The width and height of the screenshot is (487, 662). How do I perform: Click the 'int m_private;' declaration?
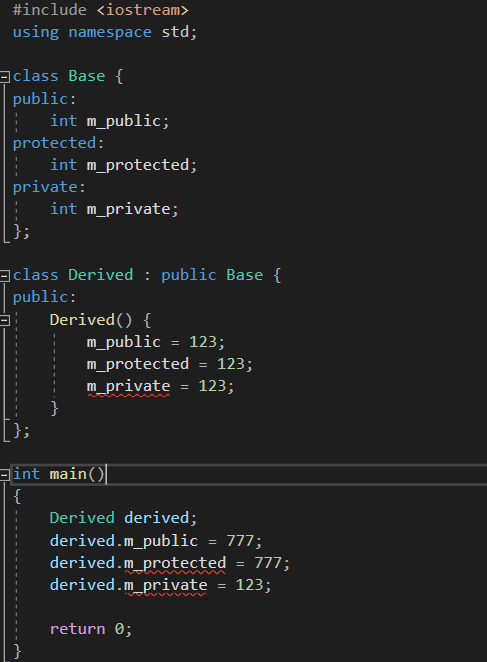tap(114, 209)
